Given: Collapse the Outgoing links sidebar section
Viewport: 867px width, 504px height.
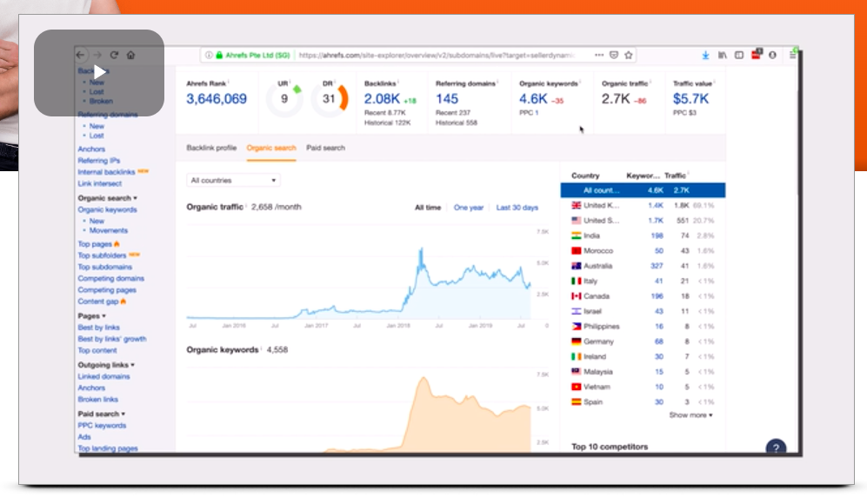Looking at the screenshot, I should click(x=106, y=365).
